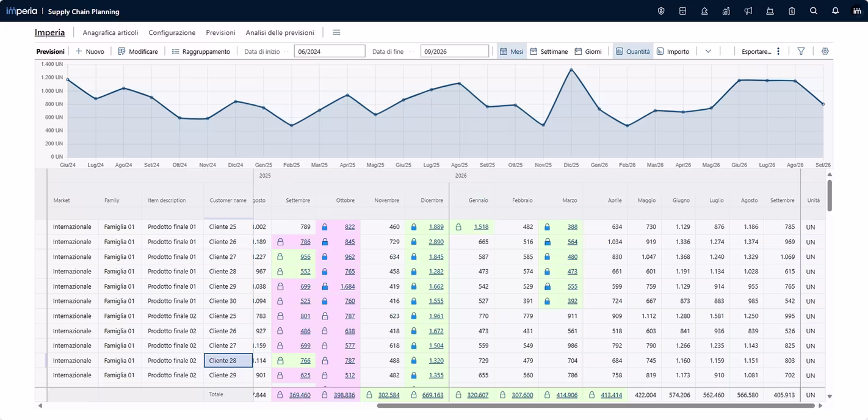This screenshot has width=868, height=420.
Task: Toggle the Giorni time view
Action: pyautogui.click(x=588, y=51)
